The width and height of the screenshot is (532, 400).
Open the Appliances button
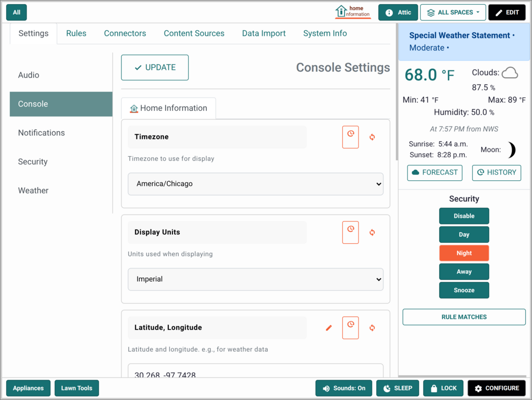point(28,388)
